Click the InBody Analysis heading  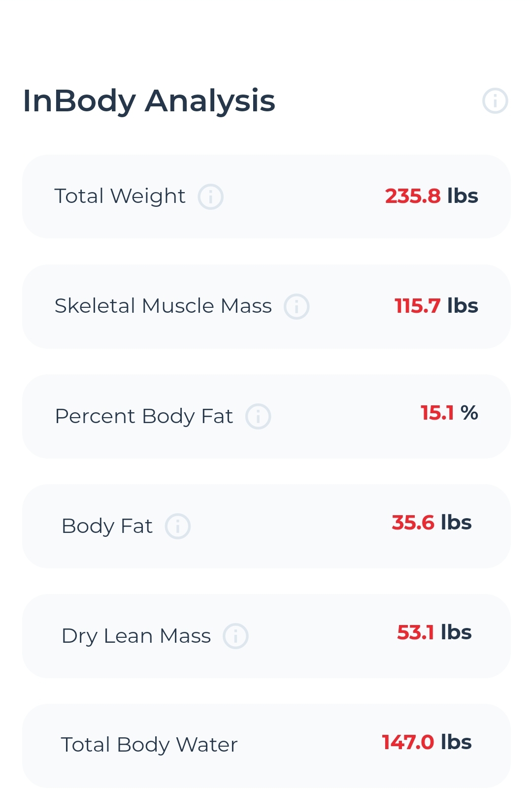(x=149, y=101)
